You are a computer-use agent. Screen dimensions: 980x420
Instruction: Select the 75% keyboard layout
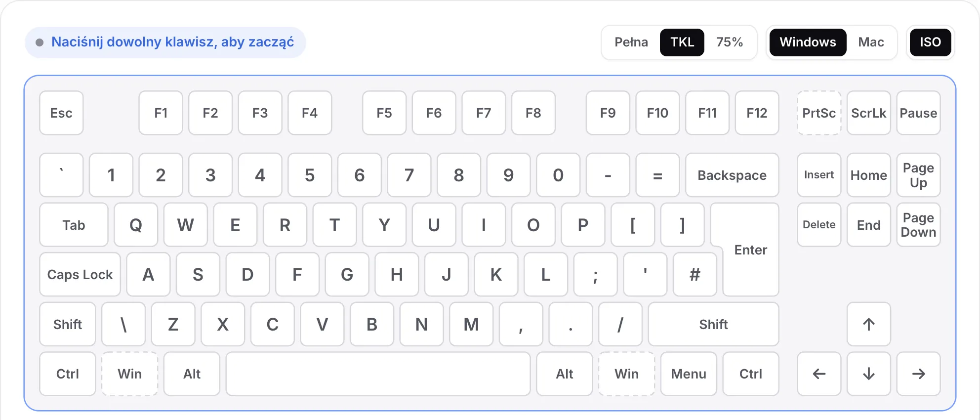point(730,42)
